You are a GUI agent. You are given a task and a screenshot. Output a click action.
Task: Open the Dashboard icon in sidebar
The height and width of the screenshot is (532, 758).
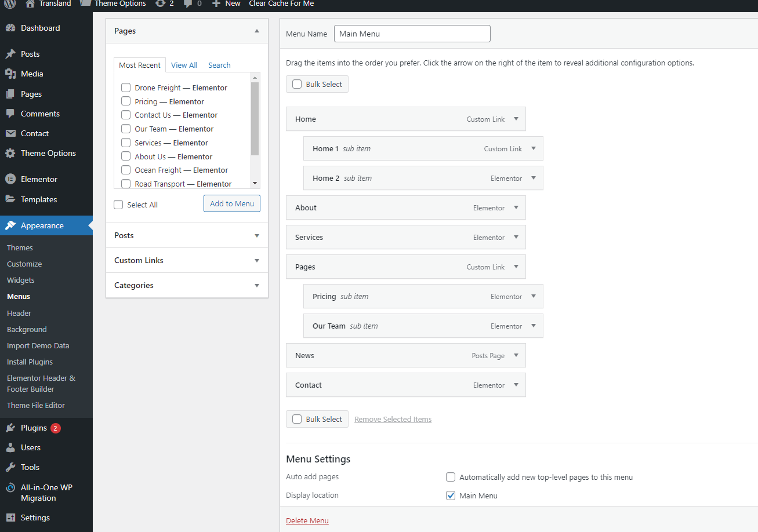coord(10,28)
